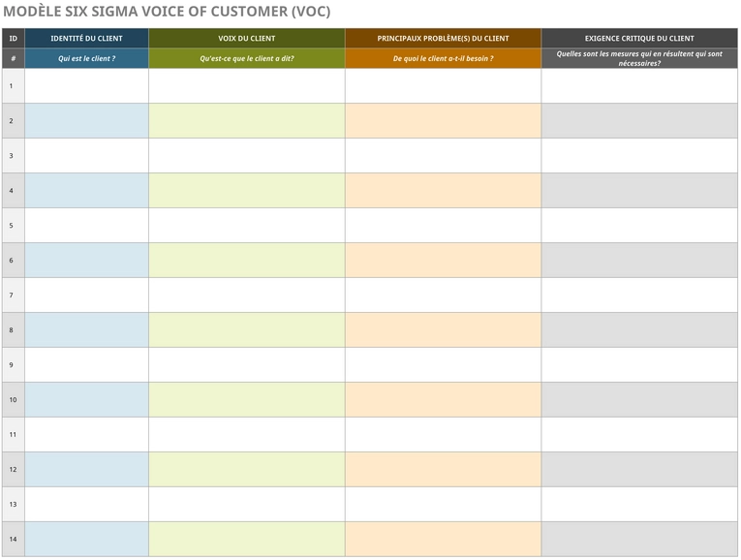Click "Qu'est-ce que le client a dit?" subheader
Image resolution: width=741 pixels, height=560 pixels.
[x=247, y=58]
